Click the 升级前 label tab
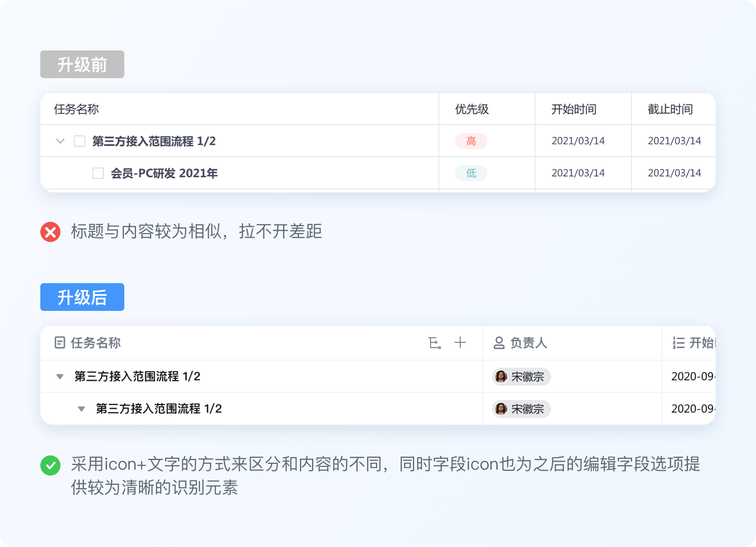 (x=82, y=64)
